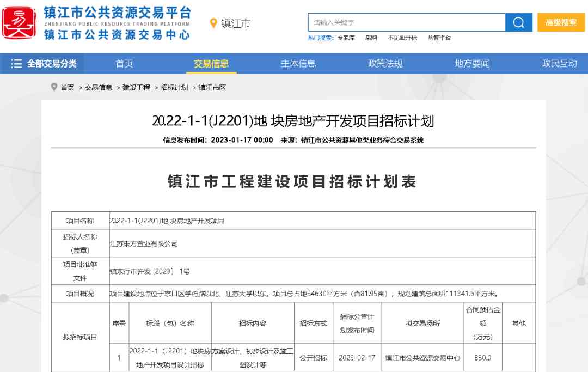Click the magnifier search icon button
Image resolution: width=588 pixels, height=372 pixels.
(518, 22)
